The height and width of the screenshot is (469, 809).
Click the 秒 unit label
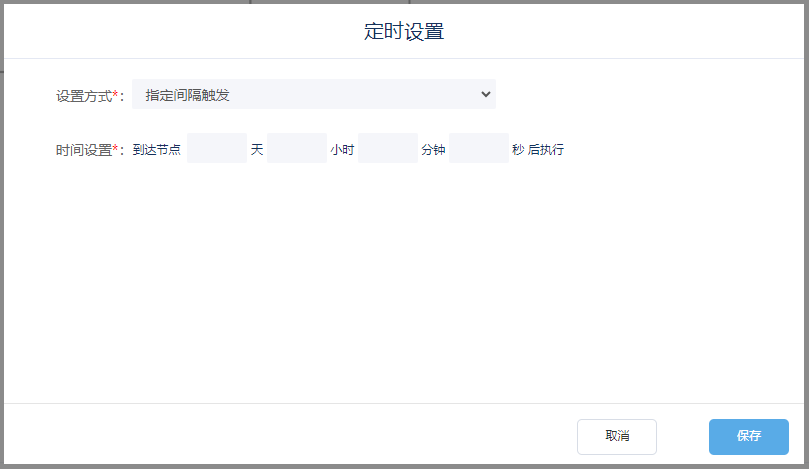(x=518, y=150)
